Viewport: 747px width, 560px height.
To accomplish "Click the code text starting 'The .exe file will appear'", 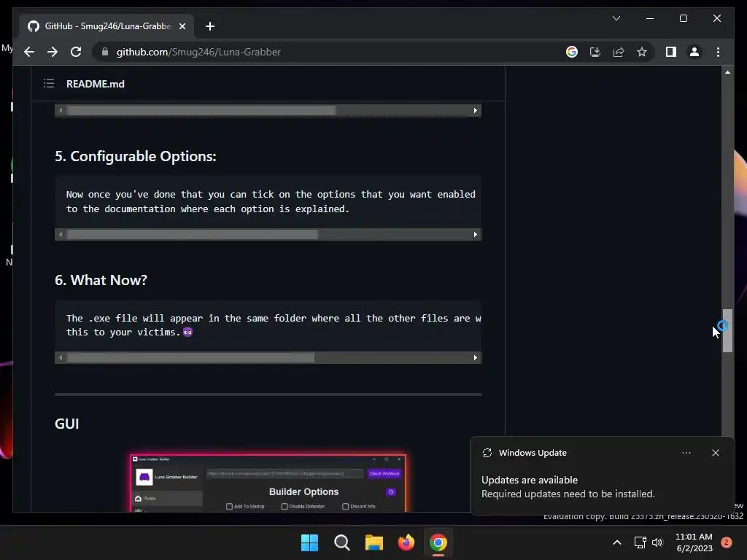I will point(274,324).
